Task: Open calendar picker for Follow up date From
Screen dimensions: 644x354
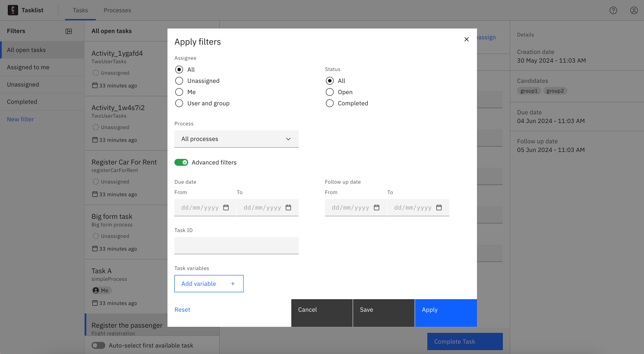Action: click(x=376, y=207)
